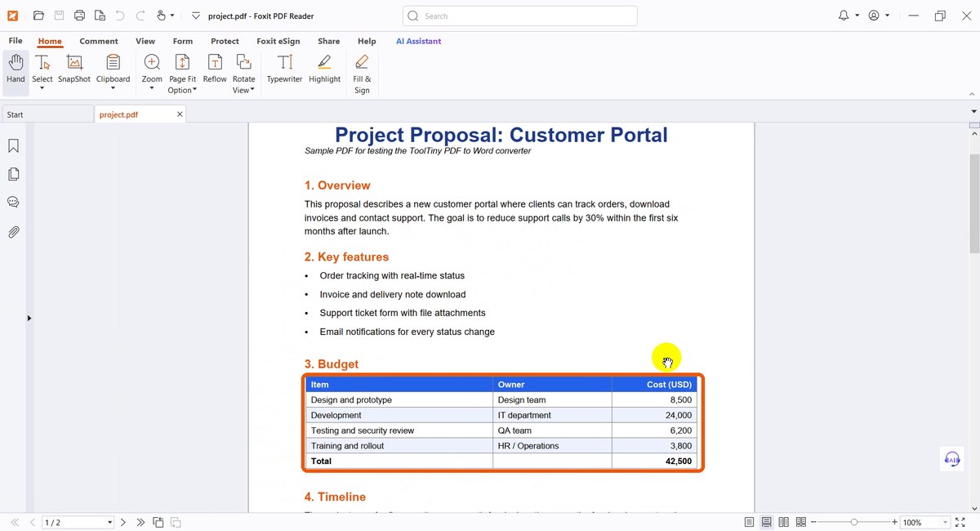The image size is (980, 531).
Task: Open the AI Assistant tab
Action: point(418,41)
